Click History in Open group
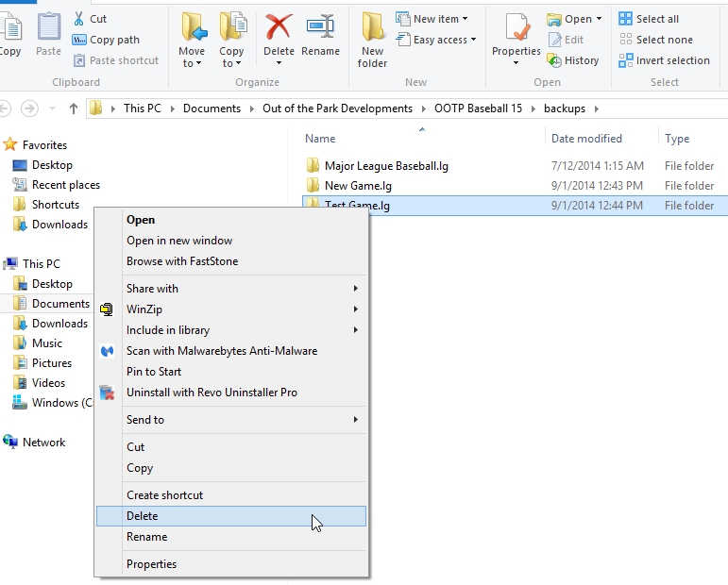The image size is (728, 585). (573, 60)
